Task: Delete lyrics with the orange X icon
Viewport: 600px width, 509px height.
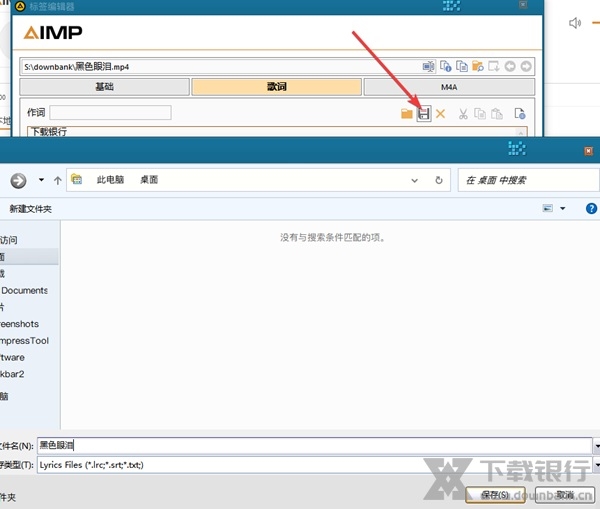Action: pos(440,114)
